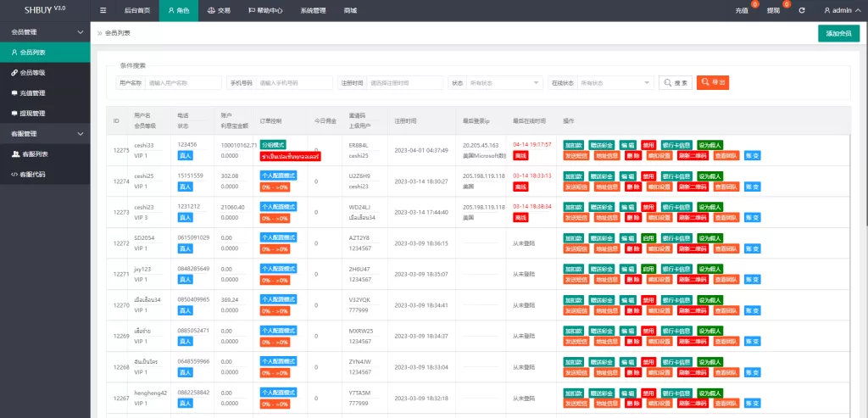This screenshot has height=418, width=868.
Task: Click the refresh icon in top bar
Action: pyautogui.click(x=801, y=10)
